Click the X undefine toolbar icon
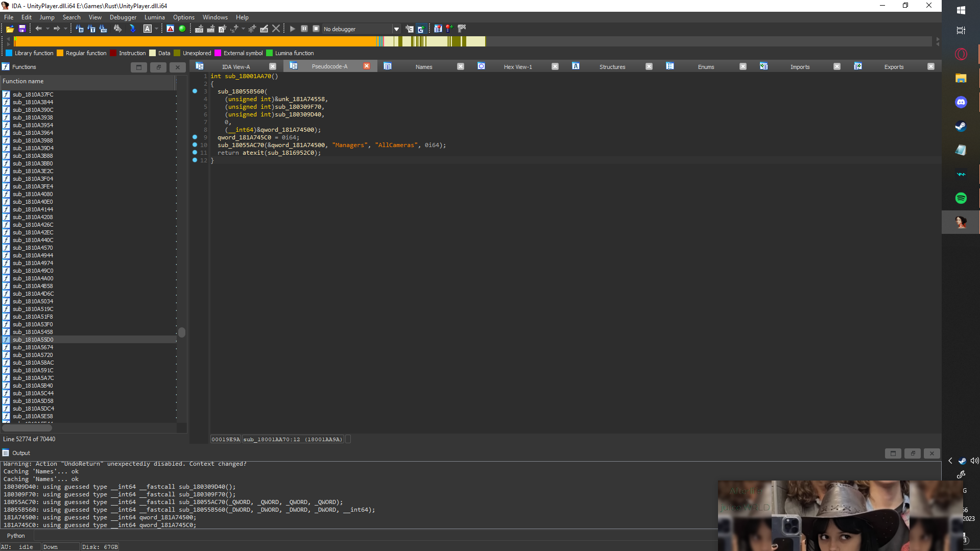980x551 pixels. pyautogui.click(x=276, y=29)
